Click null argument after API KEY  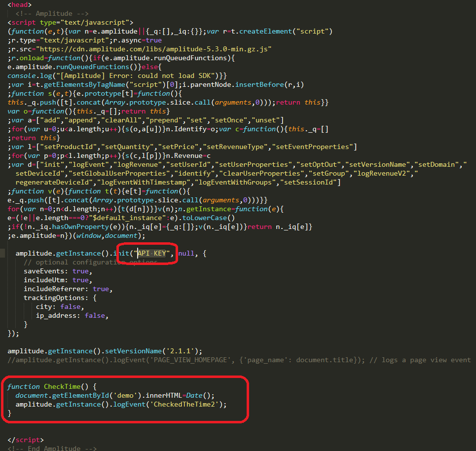click(186, 253)
